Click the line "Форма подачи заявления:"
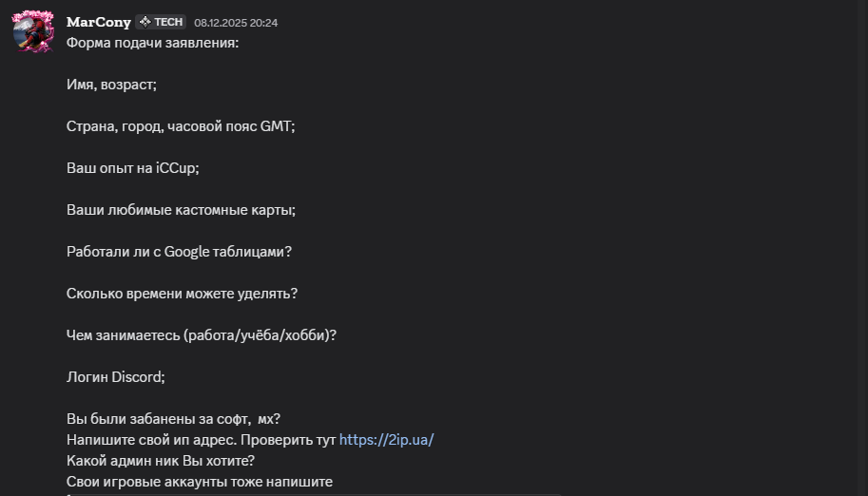Image resolution: width=868 pixels, height=496 pixels. (152, 43)
